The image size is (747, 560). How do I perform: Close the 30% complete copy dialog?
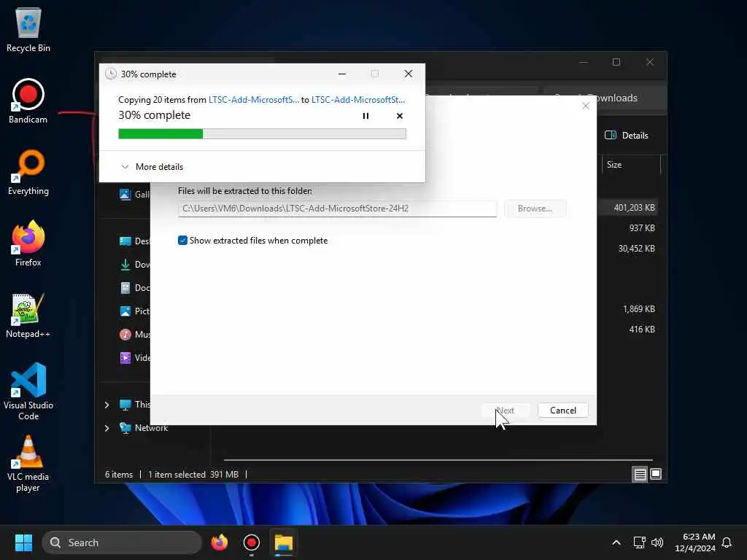point(409,74)
